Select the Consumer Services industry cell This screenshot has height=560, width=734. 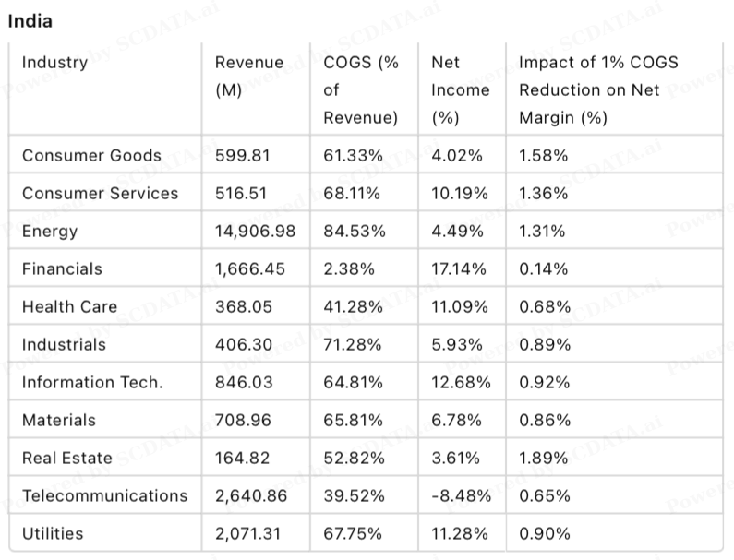coord(100,194)
